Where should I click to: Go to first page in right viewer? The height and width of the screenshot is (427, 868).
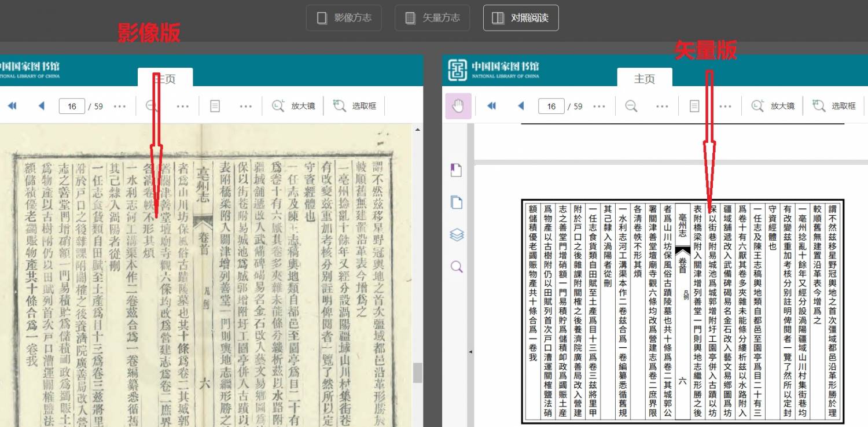pos(491,106)
